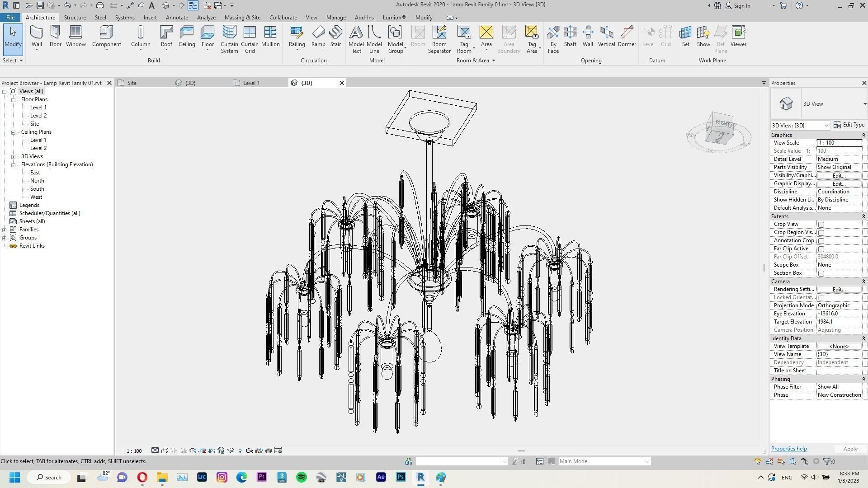This screenshot has width=868, height=488.
Task: Expand the 3D Views tree node
Action: point(14,156)
